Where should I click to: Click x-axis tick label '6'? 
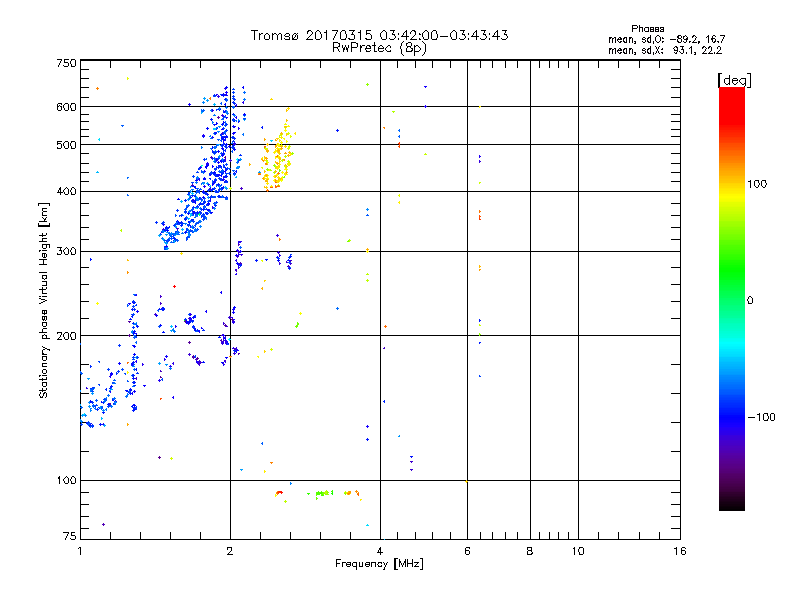click(x=467, y=551)
